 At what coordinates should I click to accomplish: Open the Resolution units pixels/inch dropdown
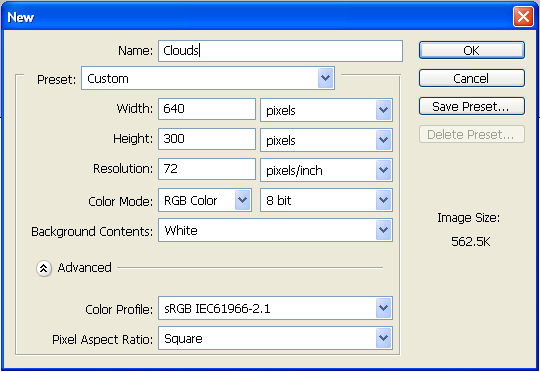tap(326, 170)
